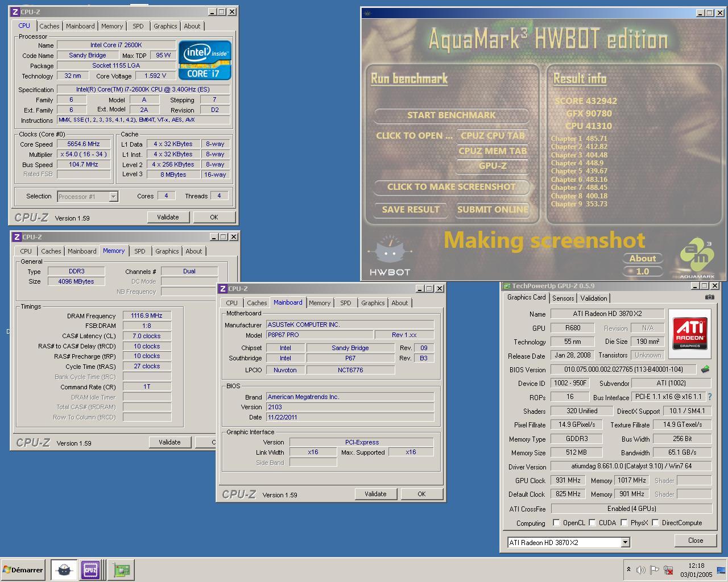This screenshot has height=582, width=728.
Task: Click the GPU-Z button in AquaMark
Action: pos(493,166)
